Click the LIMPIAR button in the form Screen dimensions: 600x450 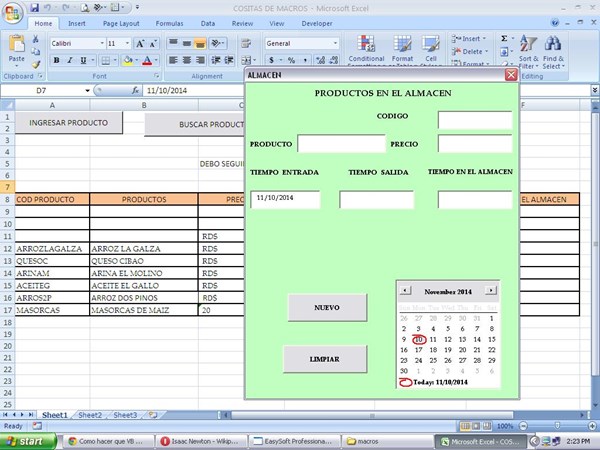(324, 359)
